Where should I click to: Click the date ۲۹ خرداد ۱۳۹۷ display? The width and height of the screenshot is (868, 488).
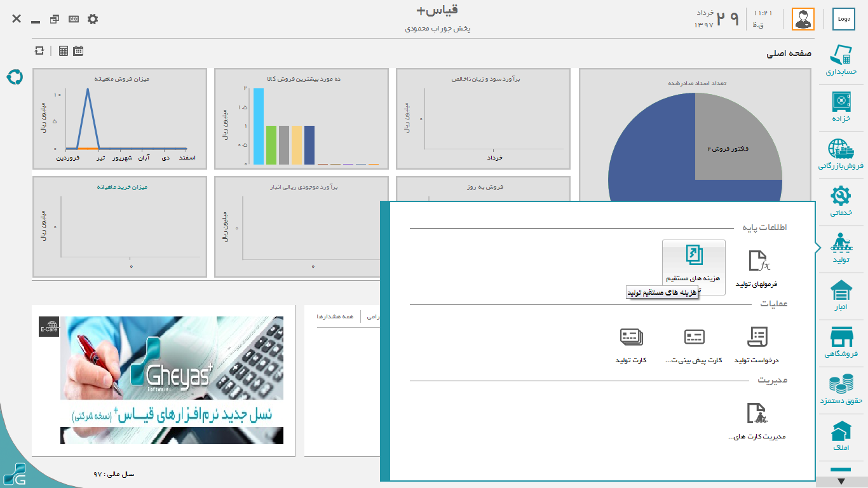[717, 18]
